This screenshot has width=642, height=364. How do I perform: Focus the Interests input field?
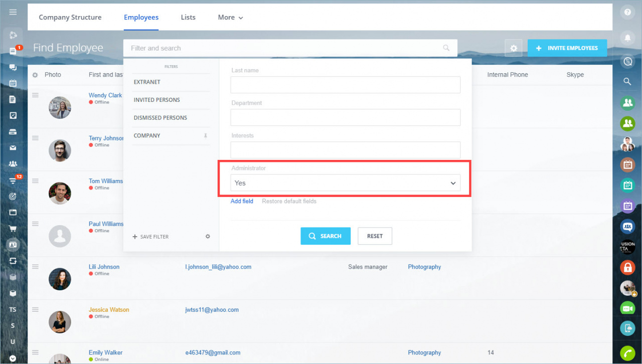point(345,150)
